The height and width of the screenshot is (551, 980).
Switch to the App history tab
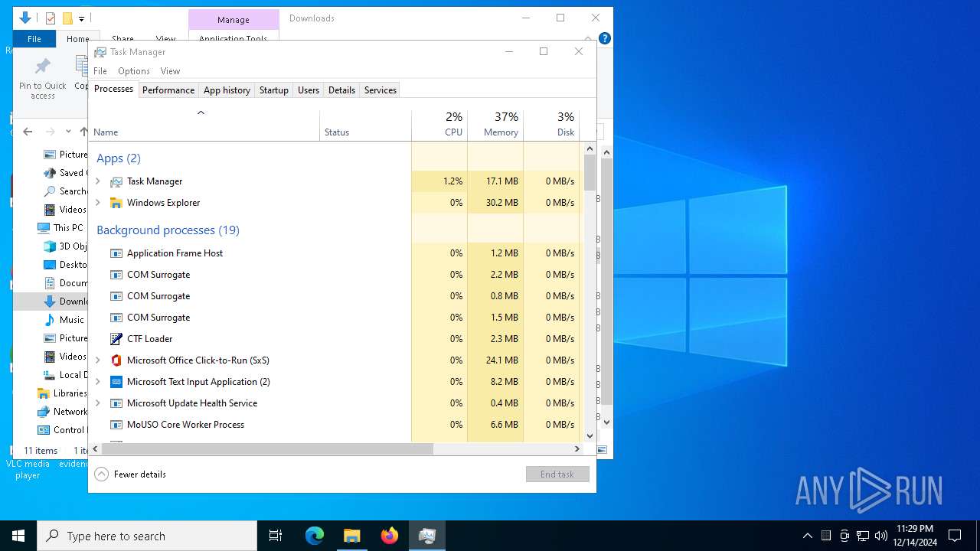227,90
